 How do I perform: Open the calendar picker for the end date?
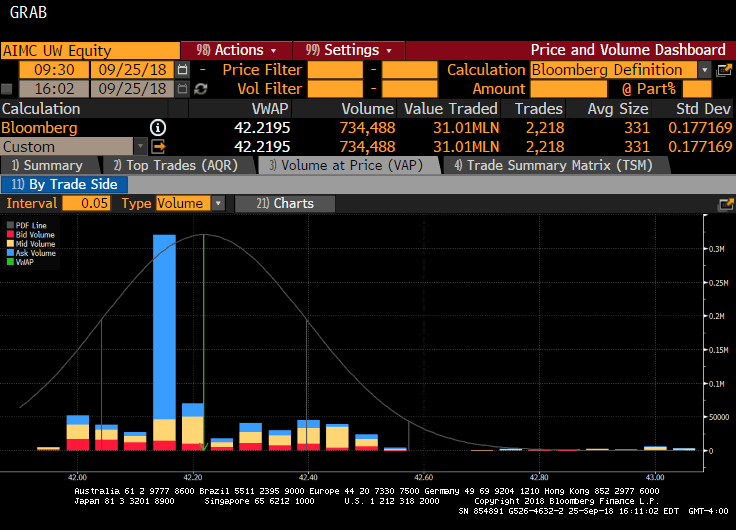pos(182,89)
